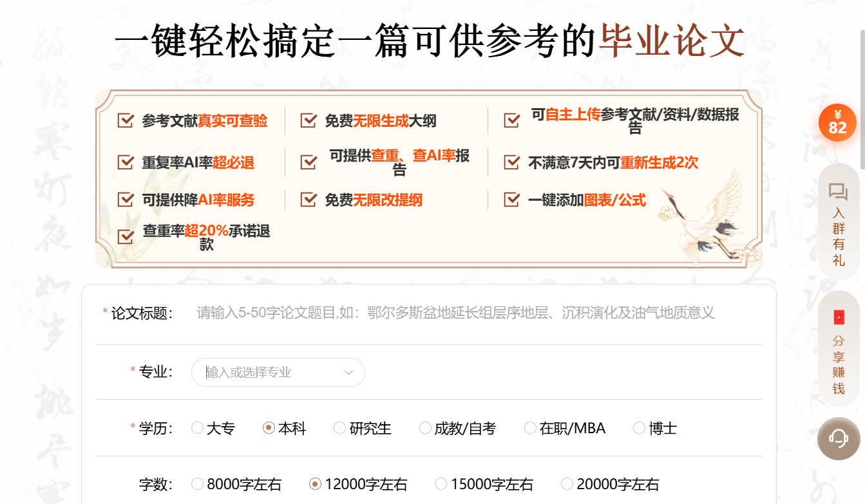Click the 入群有礼 label text

838,237
